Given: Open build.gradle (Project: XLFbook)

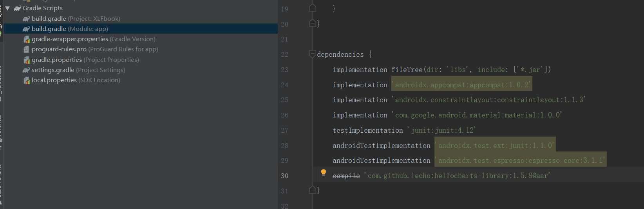Looking at the screenshot, I should click(x=76, y=18).
